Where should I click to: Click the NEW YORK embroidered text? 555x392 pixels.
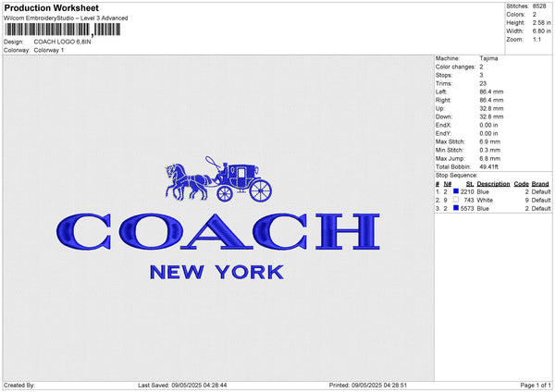[x=217, y=272]
